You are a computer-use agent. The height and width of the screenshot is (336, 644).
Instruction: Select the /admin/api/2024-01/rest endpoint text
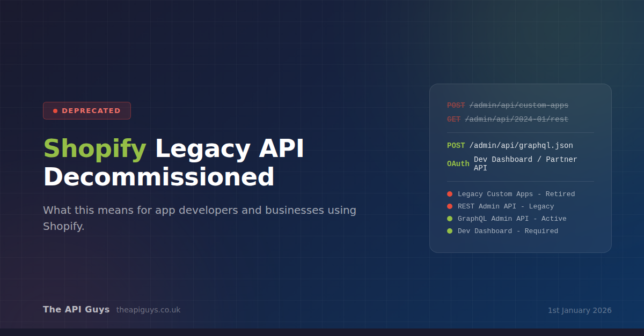click(516, 120)
